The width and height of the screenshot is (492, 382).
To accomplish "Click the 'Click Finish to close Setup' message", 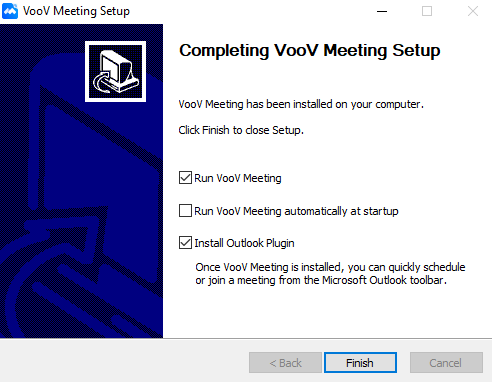I will tap(241, 130).
